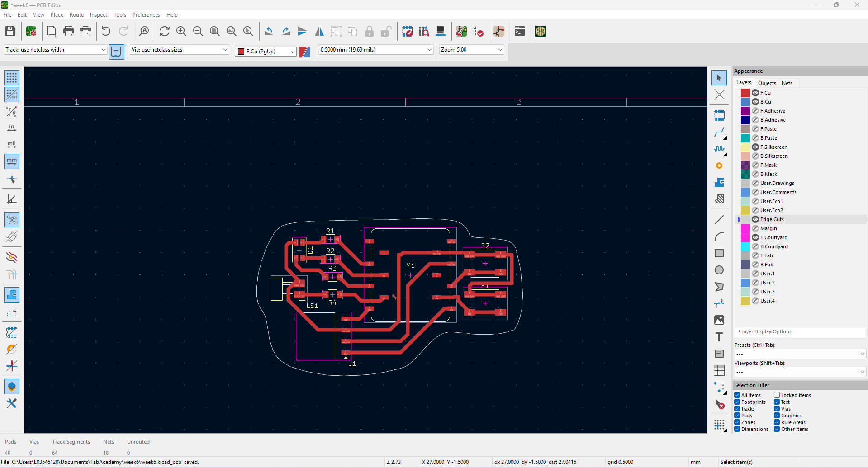Screen dimensions: 868x468
Task: Click the B.Cu layer color swatch
Action: 745,102
